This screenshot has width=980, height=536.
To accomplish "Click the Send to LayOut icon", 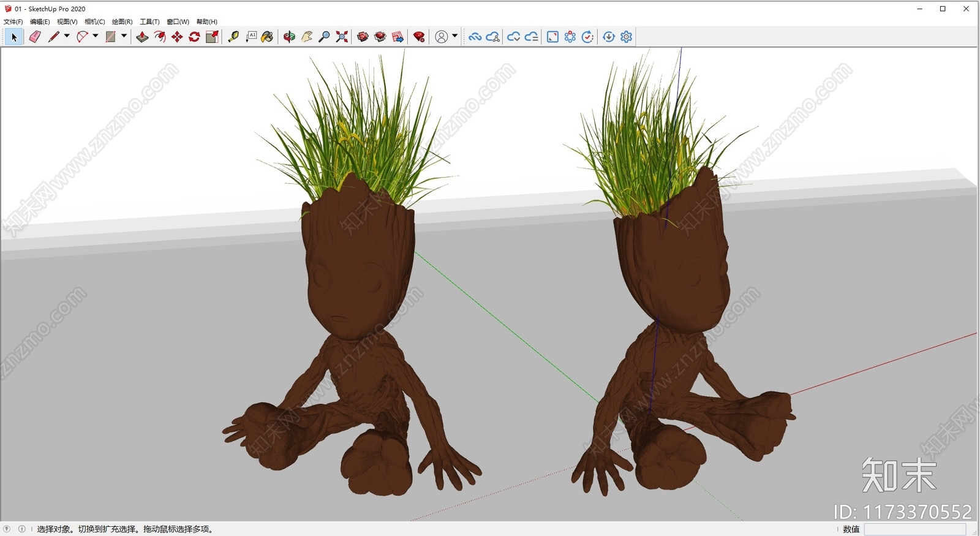I will tap(398, 37).
